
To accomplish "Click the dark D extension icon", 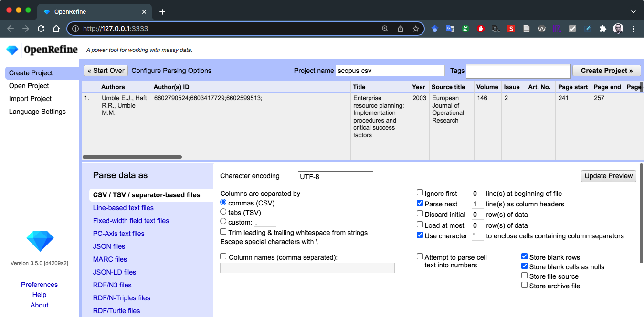I will pyautogui.click(x=496, y=29).
